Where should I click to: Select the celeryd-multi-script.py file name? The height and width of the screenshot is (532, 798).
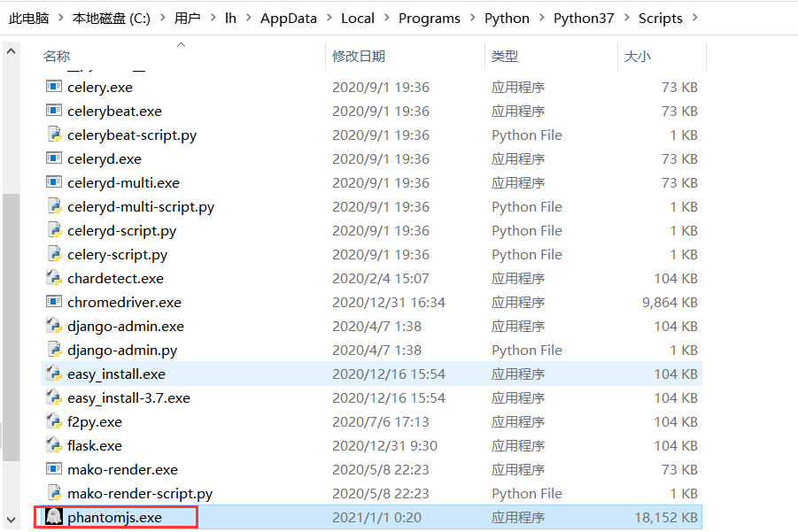(141, 206)
